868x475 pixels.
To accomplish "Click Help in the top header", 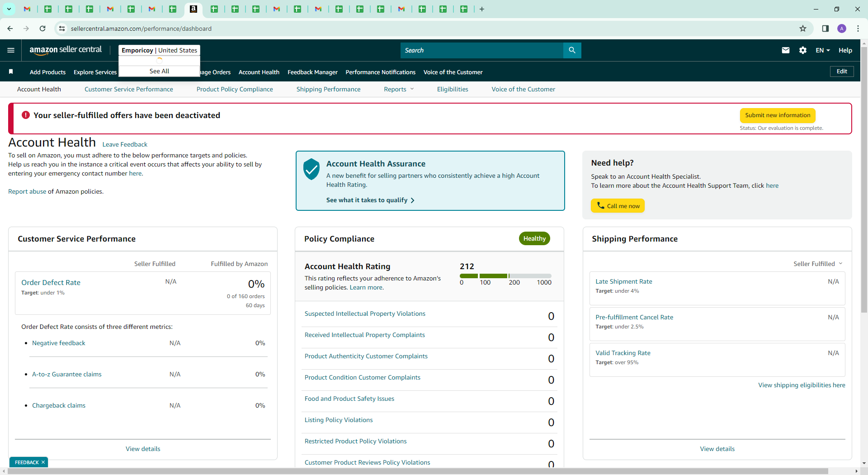I will click(845, 50).
